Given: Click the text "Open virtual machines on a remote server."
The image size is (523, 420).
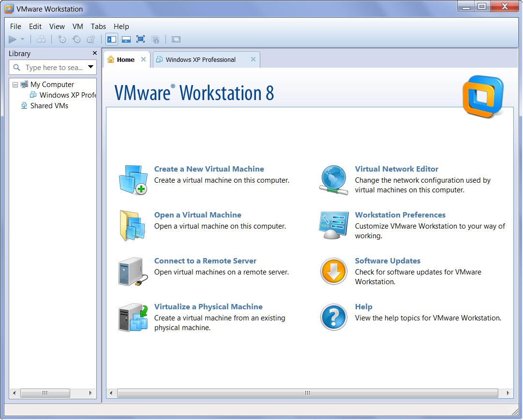Looking at the screenshot, I should click(x=222, y=272).
